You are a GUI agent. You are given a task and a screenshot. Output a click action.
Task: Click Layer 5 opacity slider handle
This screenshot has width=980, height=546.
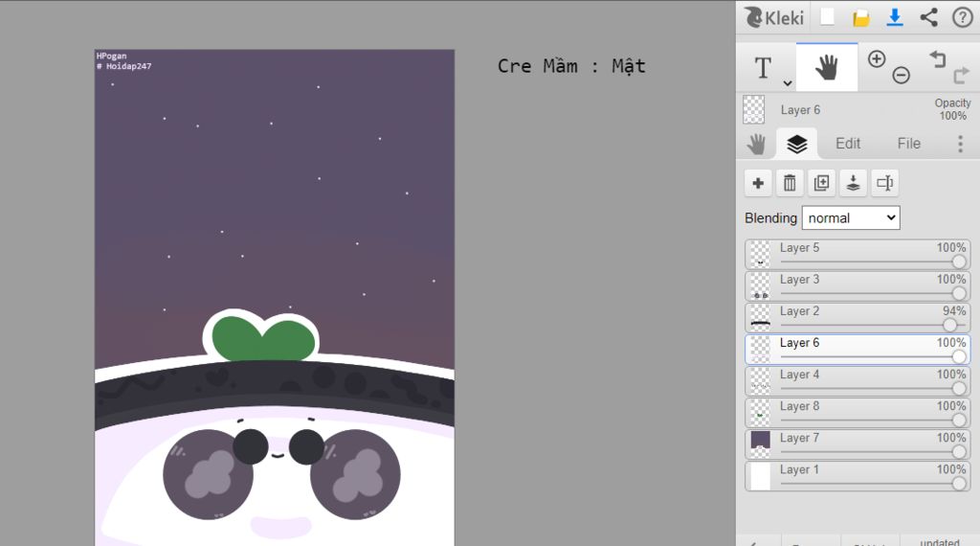[x=959, y=262]
